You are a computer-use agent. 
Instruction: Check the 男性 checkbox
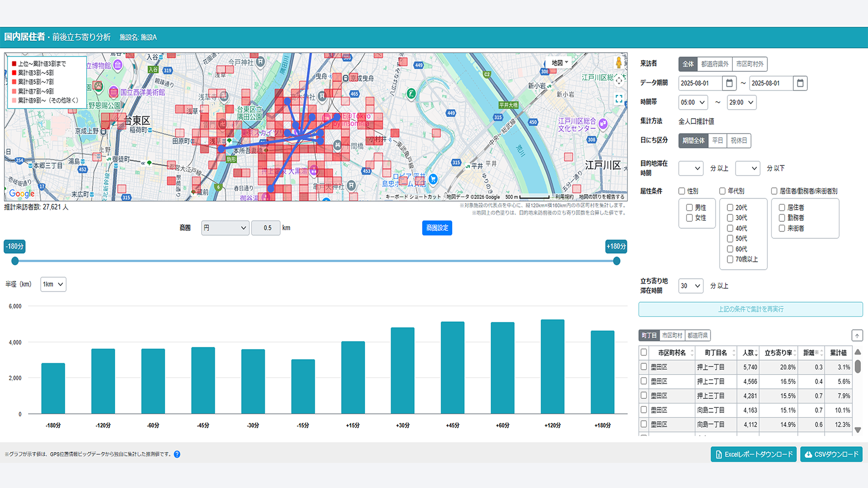[x=689, y=207]
